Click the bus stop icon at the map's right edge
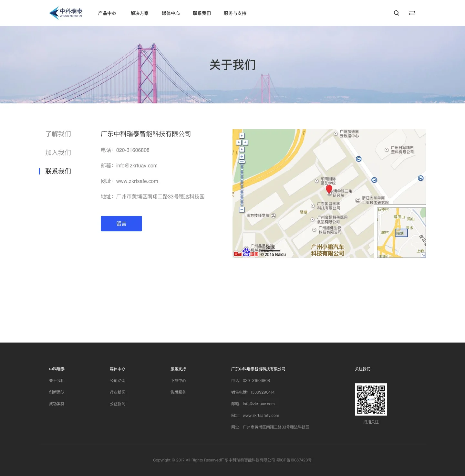This screenshot has width=465, height=476. click(x=421, y=178)
